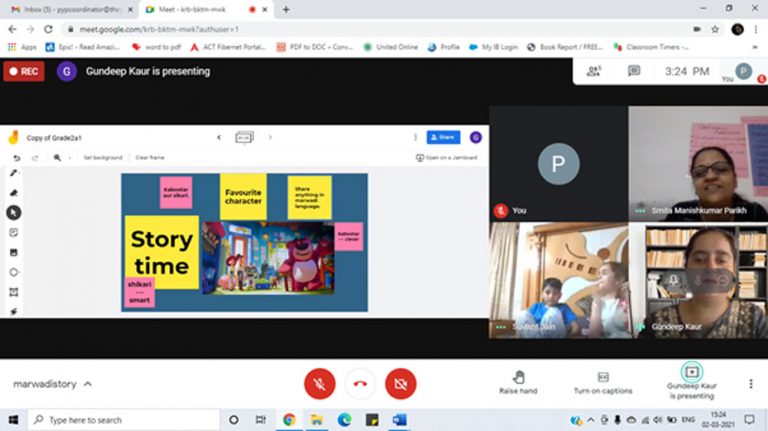Viewport: 768px width, 431px height.
Task: Open a new browser tab
Action: [x=286, y=9]
